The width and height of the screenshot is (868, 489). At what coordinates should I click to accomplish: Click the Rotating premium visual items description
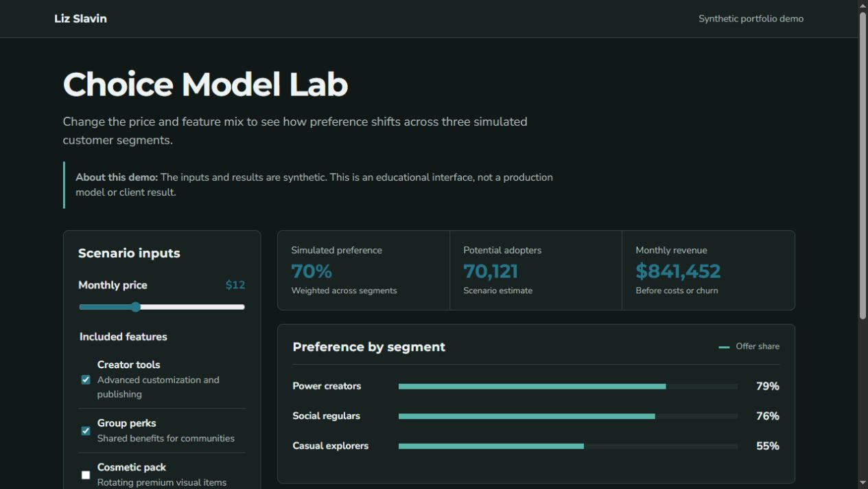point(162,482)
